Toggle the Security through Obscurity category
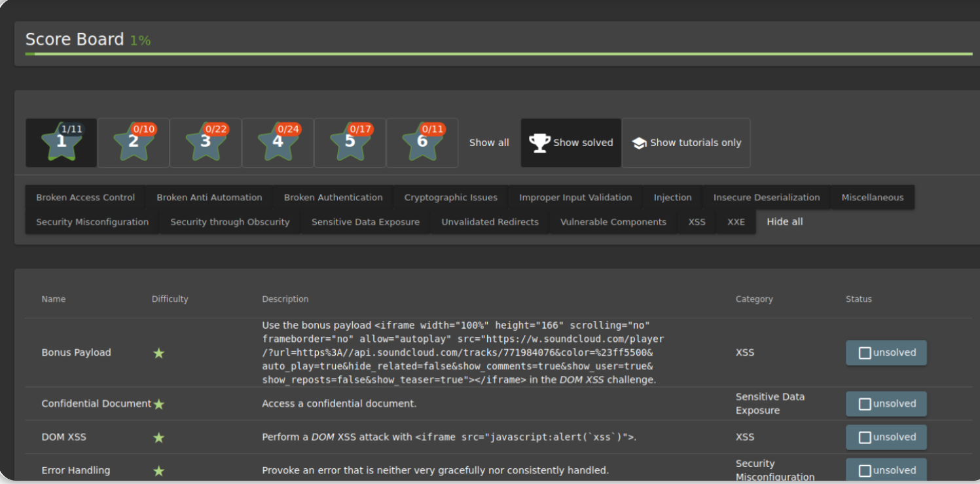 (230, 222)
